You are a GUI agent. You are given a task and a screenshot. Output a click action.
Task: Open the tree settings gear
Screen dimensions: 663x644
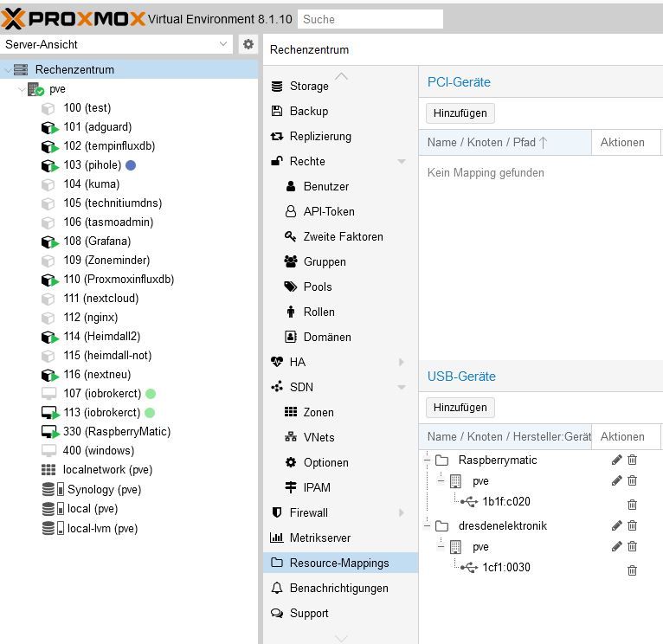click(x=248, y=44)
